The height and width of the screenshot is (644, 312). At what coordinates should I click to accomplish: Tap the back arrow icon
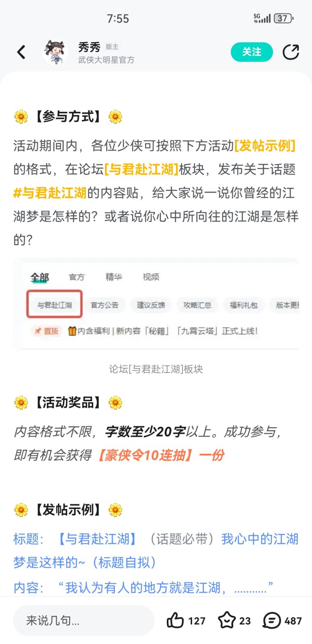click(21, 52)
